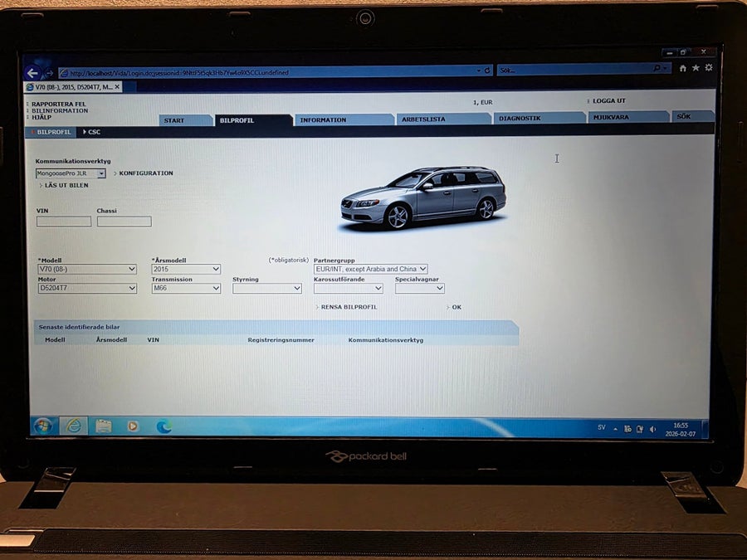This screenshot has height=560, width=747.
Task: Open the browser settings gear icon
Action: click(x=709, y=68)
